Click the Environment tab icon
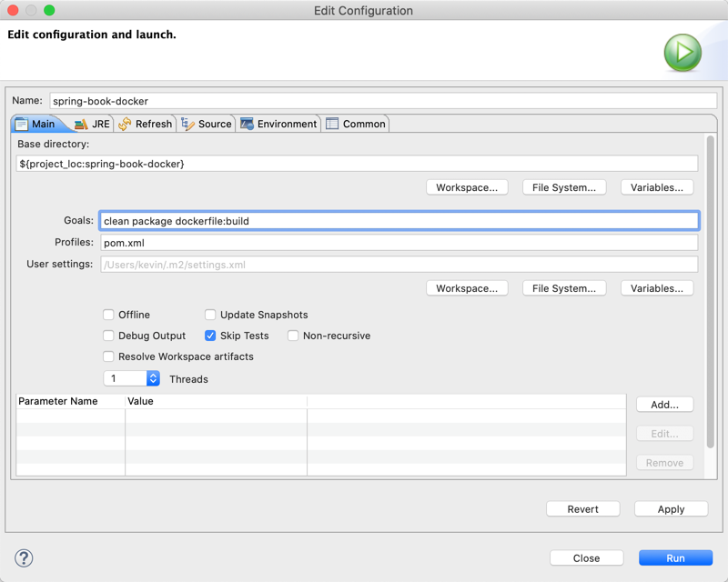This screenshot has width=728, height=582. pyautogui.click(x=247, y=124)
